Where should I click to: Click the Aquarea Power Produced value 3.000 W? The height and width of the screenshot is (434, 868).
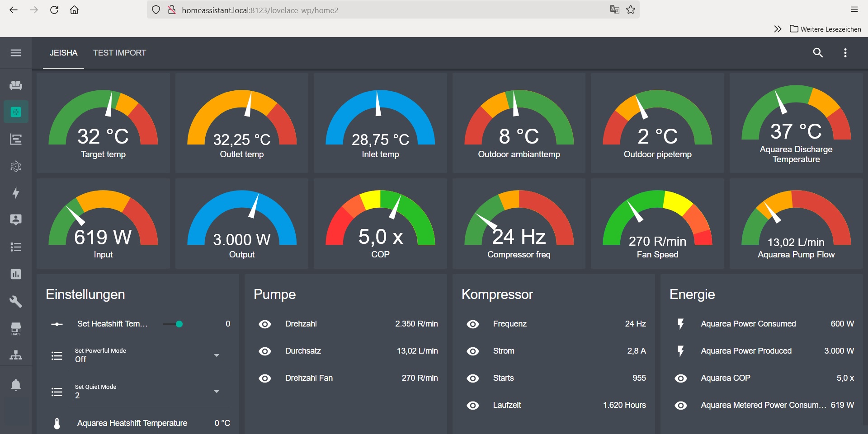(839, 351)
